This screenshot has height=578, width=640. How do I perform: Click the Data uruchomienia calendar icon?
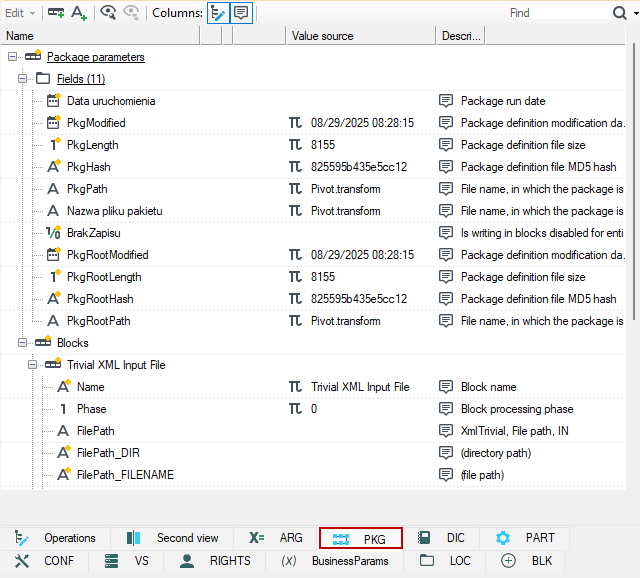click(53, 100)
